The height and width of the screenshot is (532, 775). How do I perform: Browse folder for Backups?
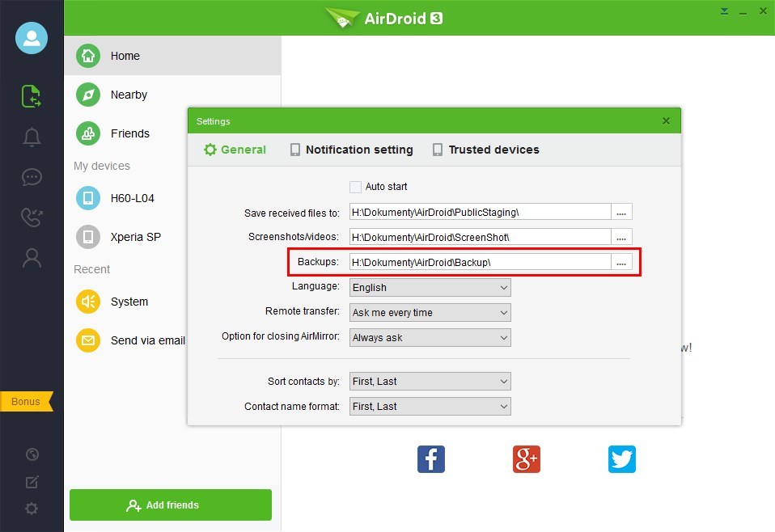[x=622, y=262]
